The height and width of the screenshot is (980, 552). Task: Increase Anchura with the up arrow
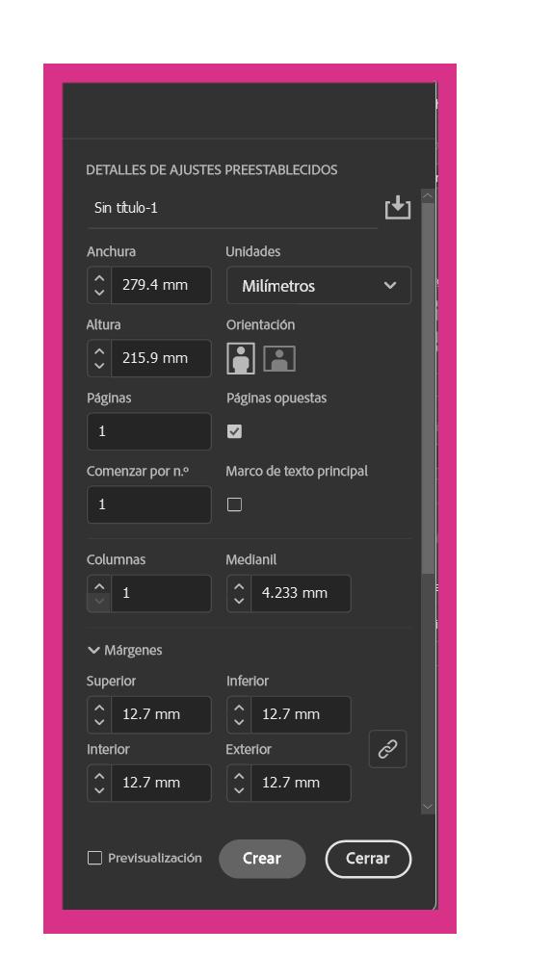(99, 278)
